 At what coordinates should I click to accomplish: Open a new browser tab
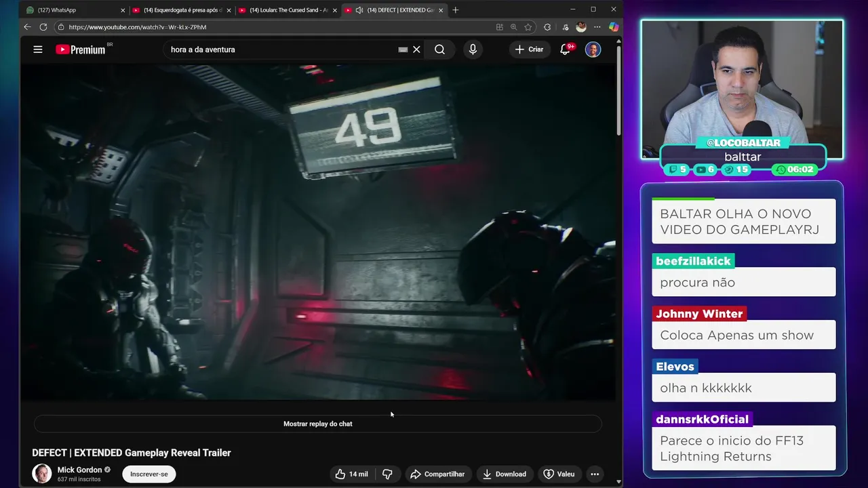[x=455, y=10]
